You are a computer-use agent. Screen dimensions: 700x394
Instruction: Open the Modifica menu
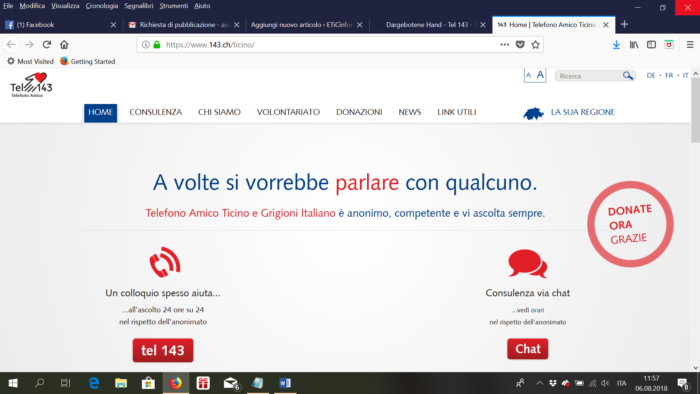tap(32, 6)
